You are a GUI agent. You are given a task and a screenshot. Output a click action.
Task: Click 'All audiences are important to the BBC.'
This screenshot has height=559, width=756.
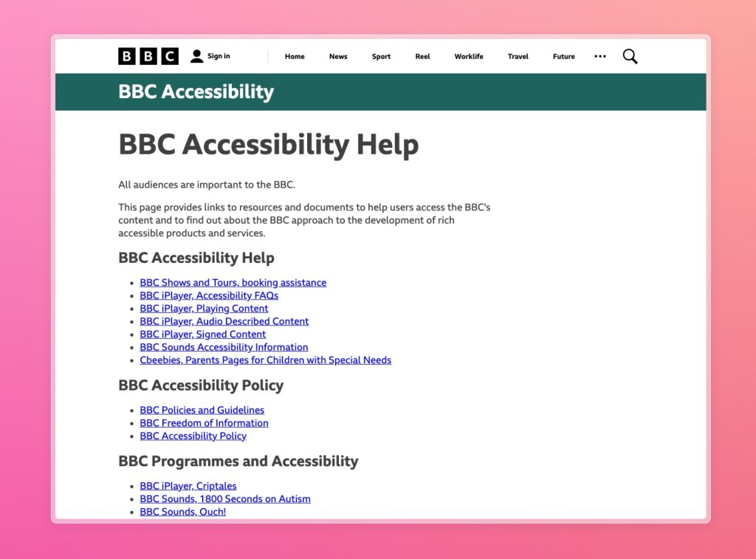tap(207, 185)
